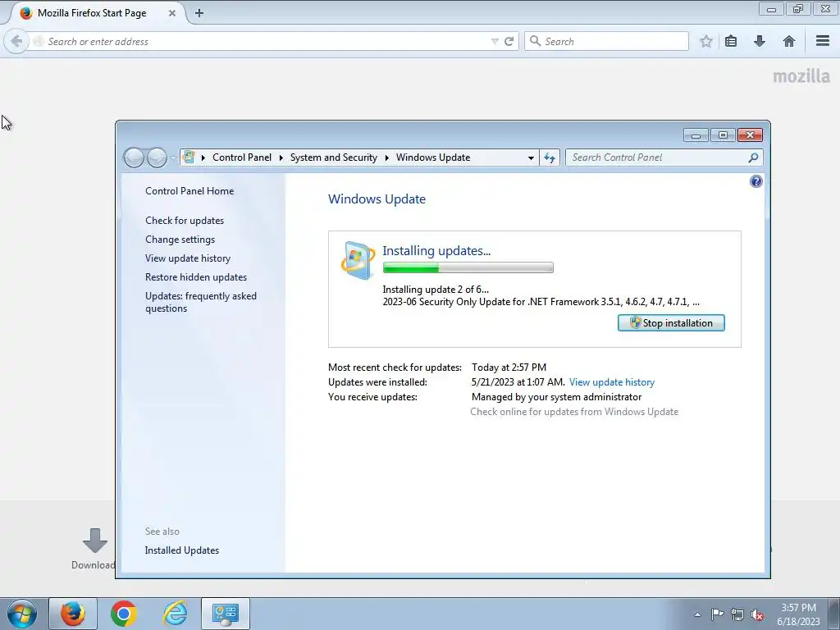Open Installed Updates link

pos(181,550)
